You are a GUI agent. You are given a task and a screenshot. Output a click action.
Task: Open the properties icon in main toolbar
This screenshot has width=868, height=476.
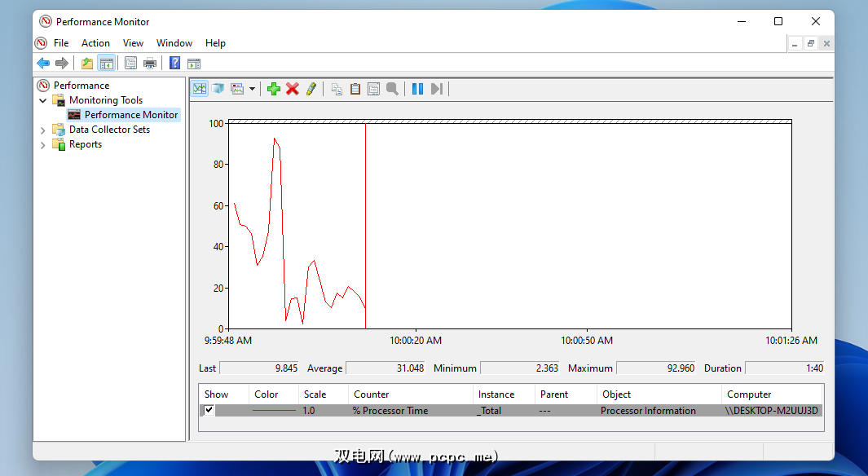[130, 63]
